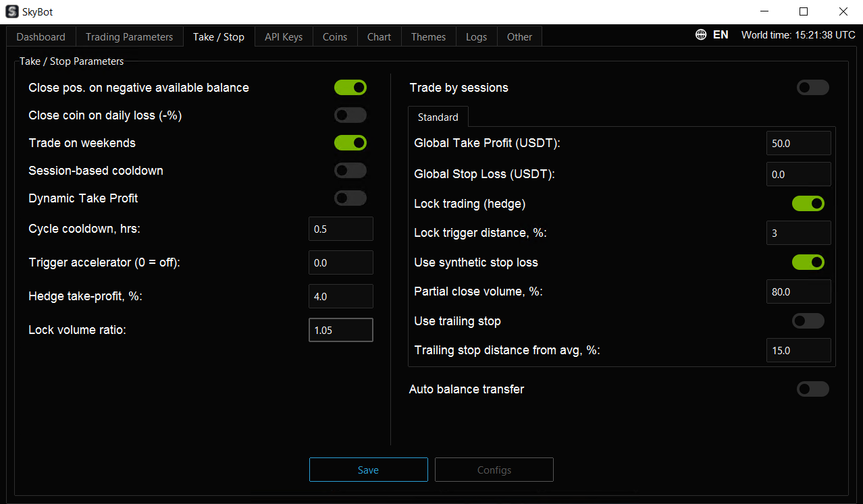863x504 pixels.
Task: Select the Other tab
Action: coord(519,37)
